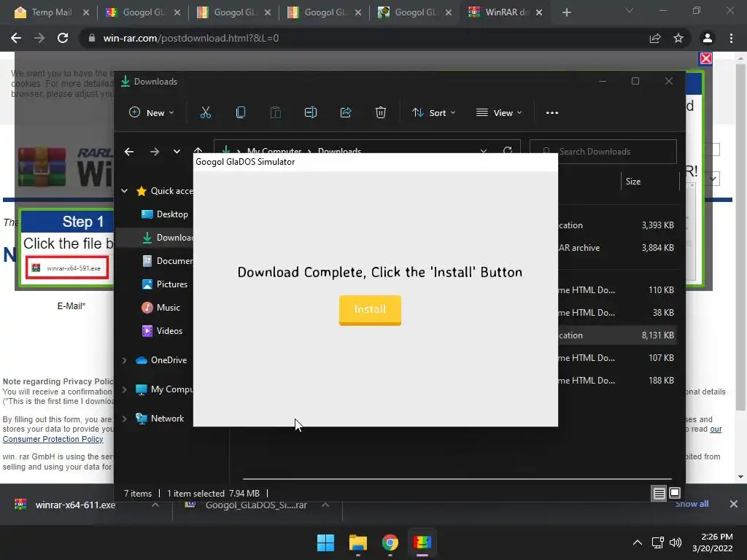Open options chevron for Googol_GLaDOS rar download

tap(325, 505)
